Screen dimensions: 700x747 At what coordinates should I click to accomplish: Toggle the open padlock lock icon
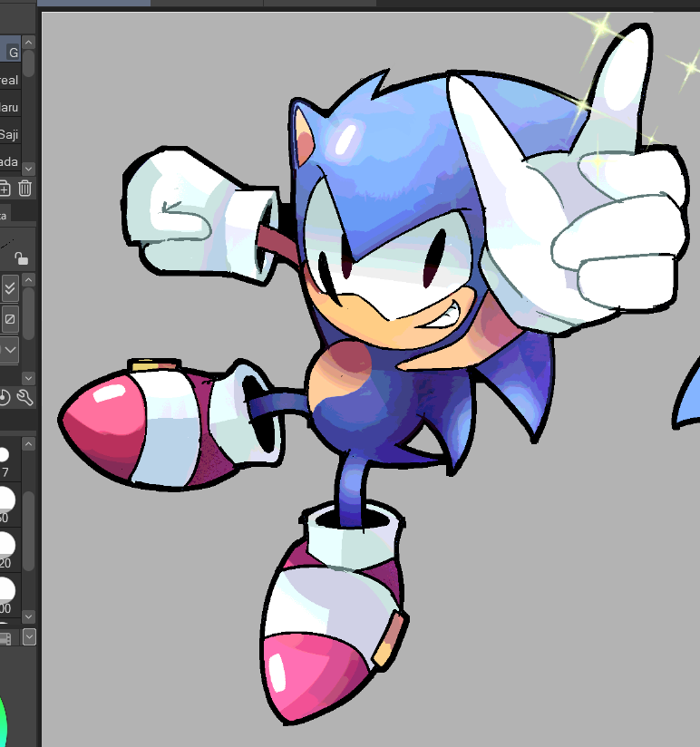22,258
